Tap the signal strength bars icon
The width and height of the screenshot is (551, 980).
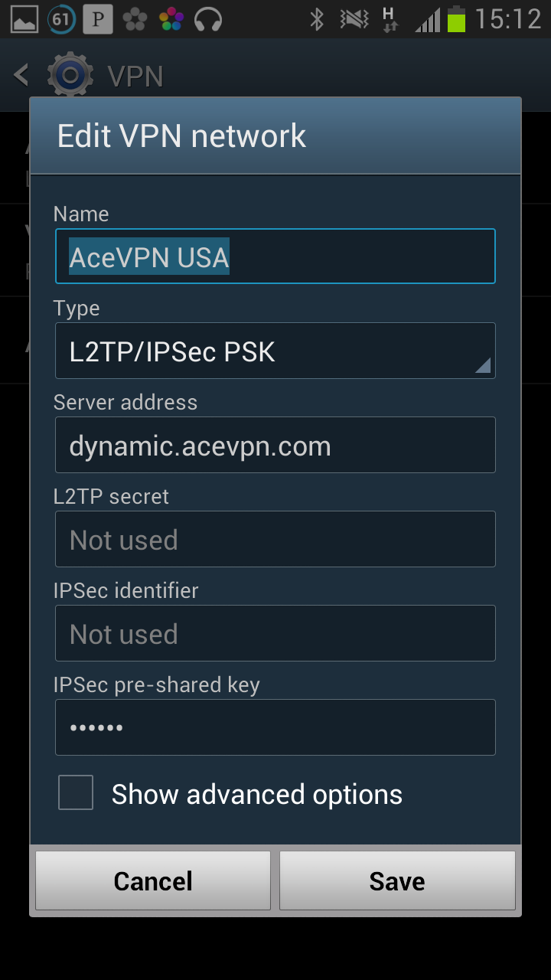pyautogui.click(x=427, y=20)
